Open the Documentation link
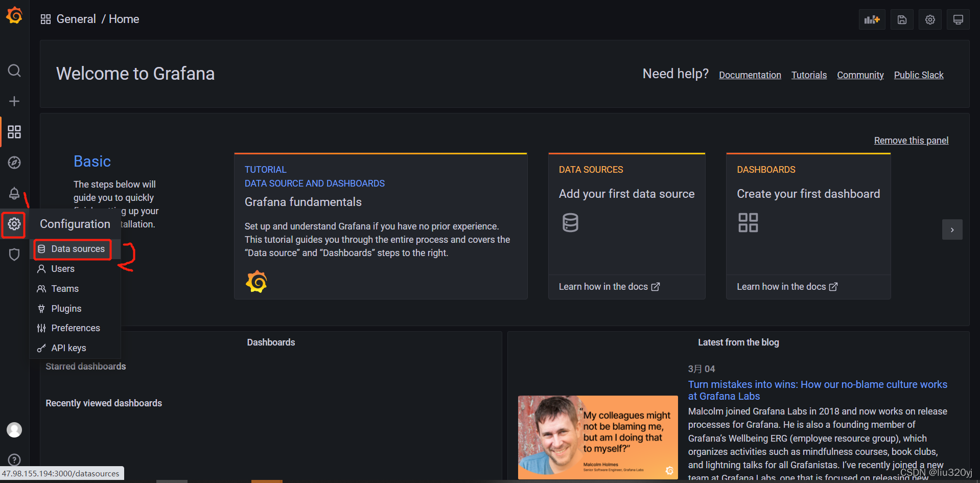980x483 pixels. [x=750, y=75]
